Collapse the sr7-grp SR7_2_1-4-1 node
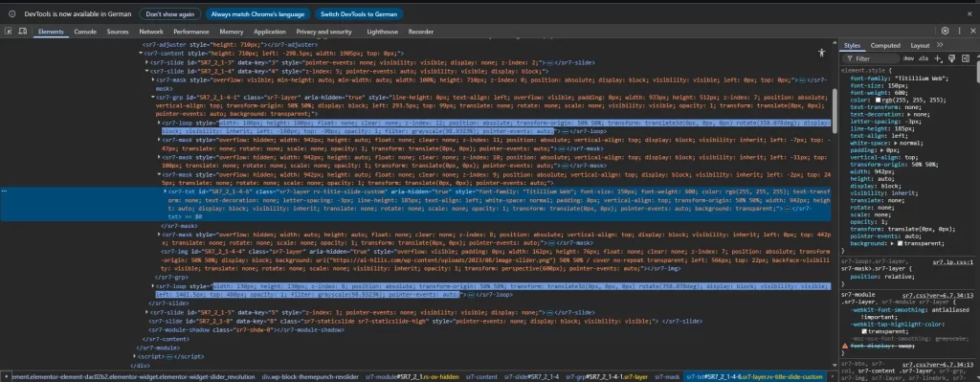This screenshot has height=382, width=980. click(153, 98)
